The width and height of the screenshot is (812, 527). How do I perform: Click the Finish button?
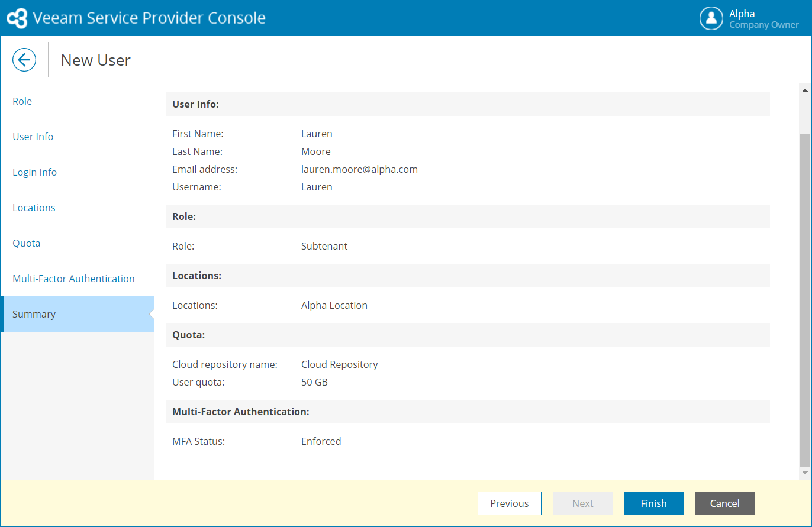654,503
